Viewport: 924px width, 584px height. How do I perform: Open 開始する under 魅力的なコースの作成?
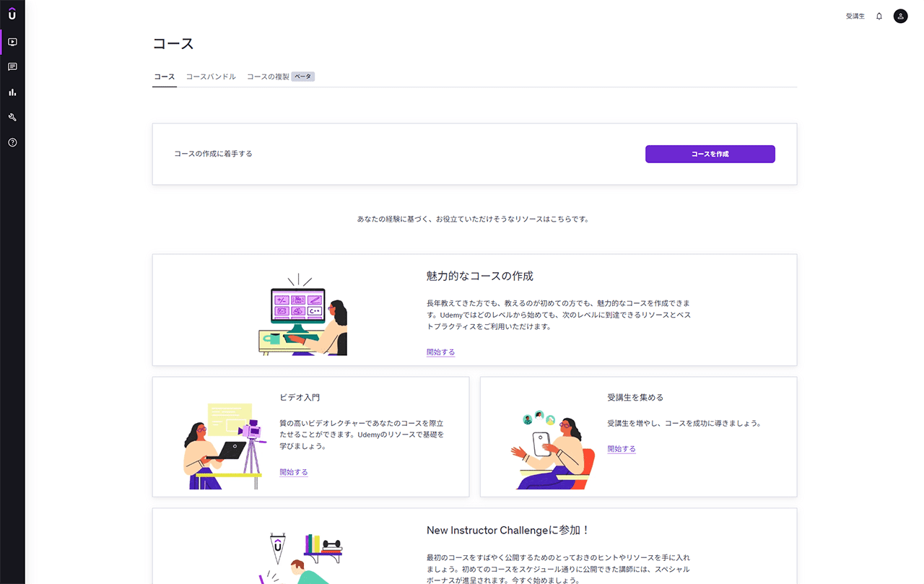coord(440,352)
